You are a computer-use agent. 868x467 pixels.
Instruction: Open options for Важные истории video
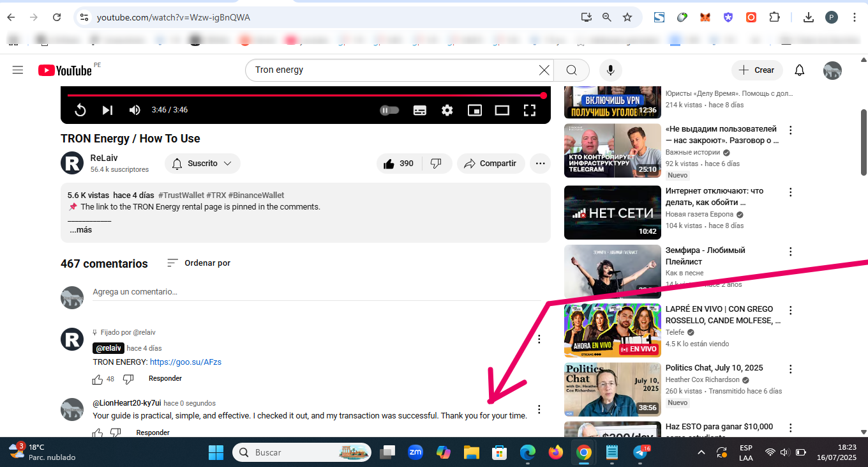[791, 130]
